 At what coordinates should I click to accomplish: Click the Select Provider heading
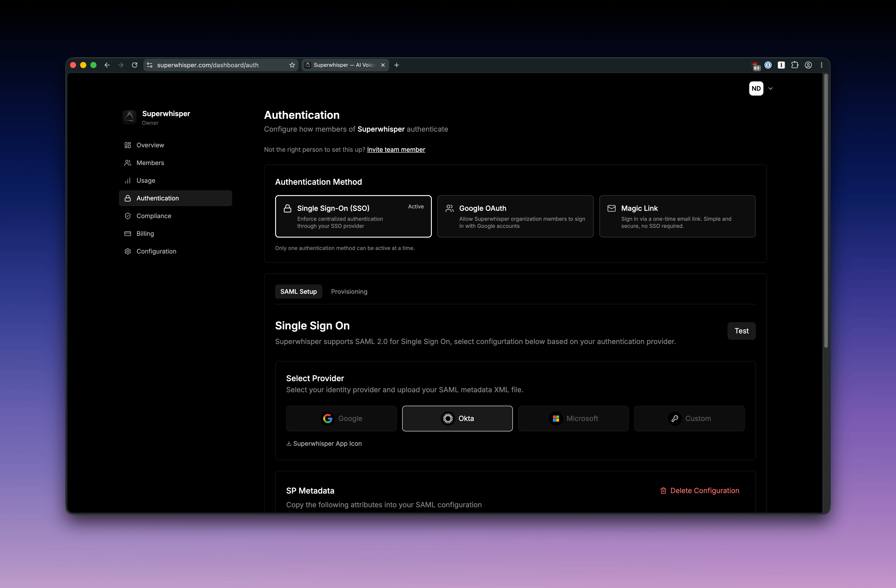coord(315,379)
